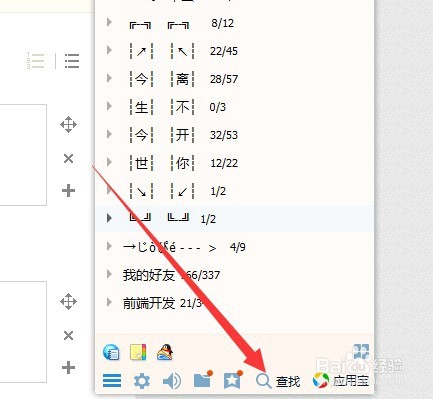Click the 32/53 online count text
Image resolution: width=433 pixels, height=399 pixels.
click(224, 135)
